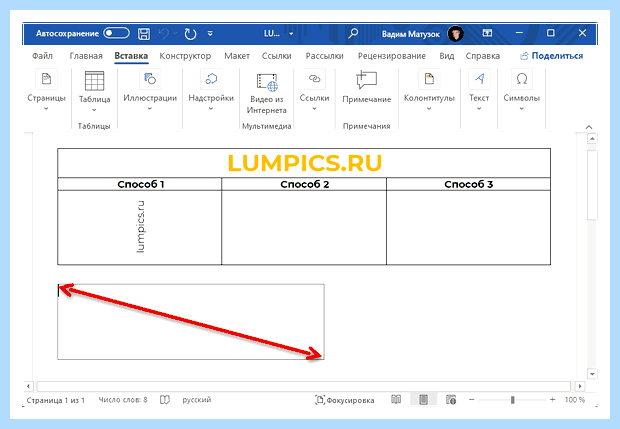
Task: Switch to the Вид tab
Action: [x=446, y=56]
